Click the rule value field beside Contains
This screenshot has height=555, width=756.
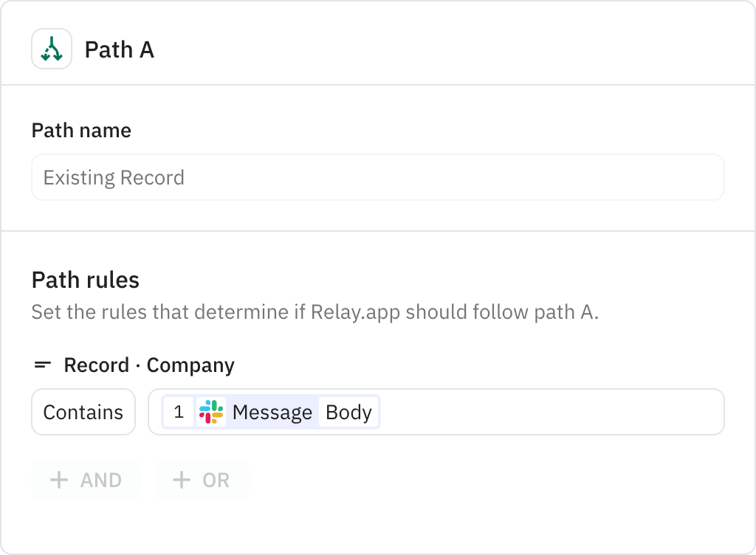pyautogui.click(x=436, y=412)
